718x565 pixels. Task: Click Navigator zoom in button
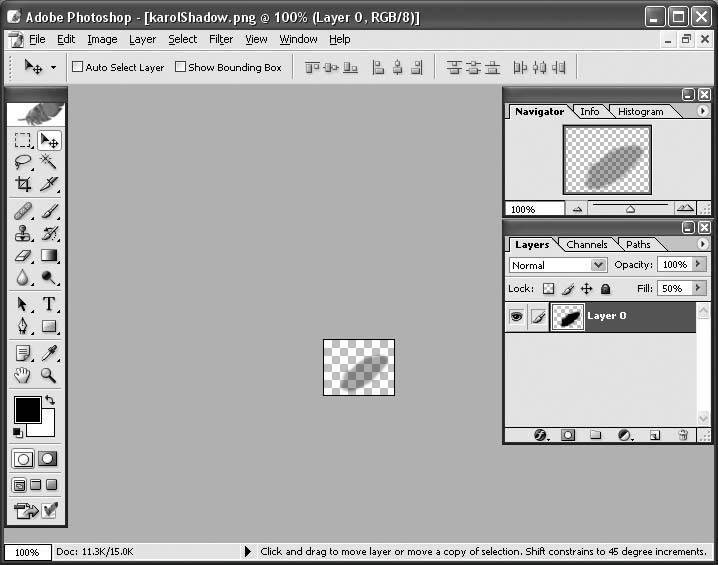[x=685, y=209]
